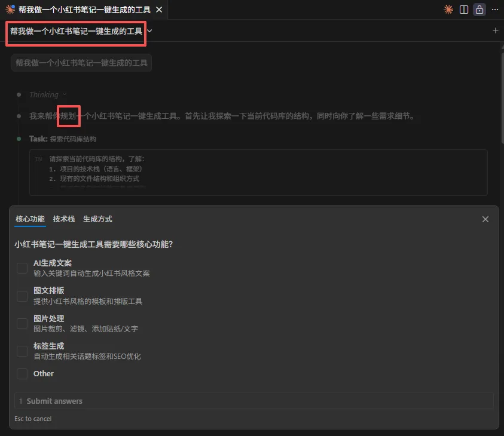Switch to the 技术栈 tab

pyautogui.click(x=63, y=219)
